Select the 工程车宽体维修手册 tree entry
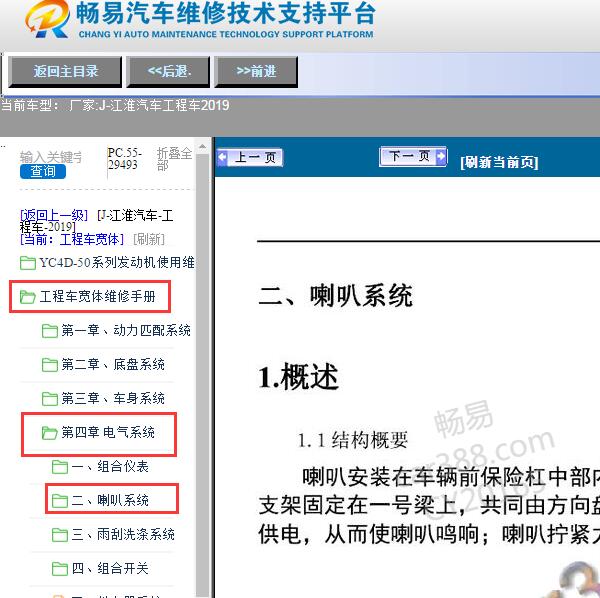 (x=98, y=297)
